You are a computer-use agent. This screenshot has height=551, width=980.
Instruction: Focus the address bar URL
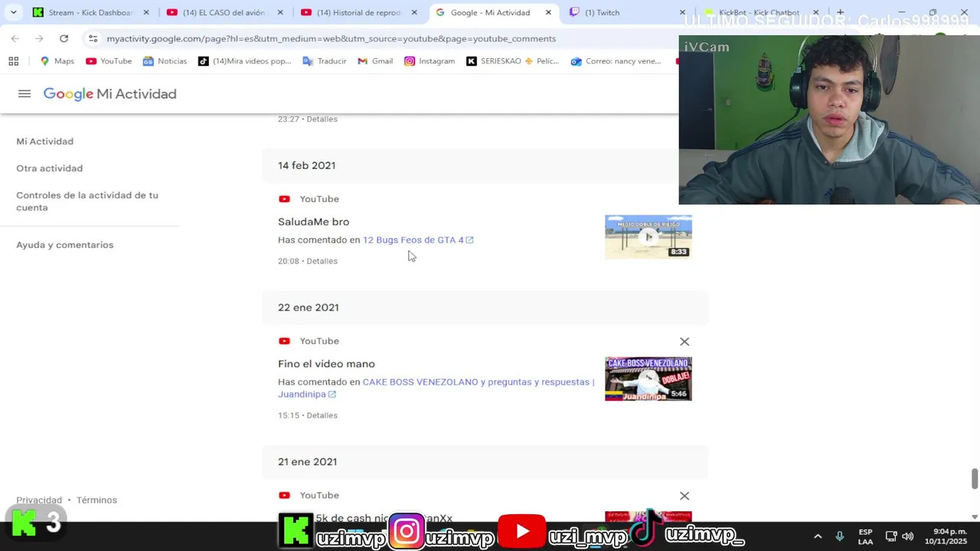331,38
